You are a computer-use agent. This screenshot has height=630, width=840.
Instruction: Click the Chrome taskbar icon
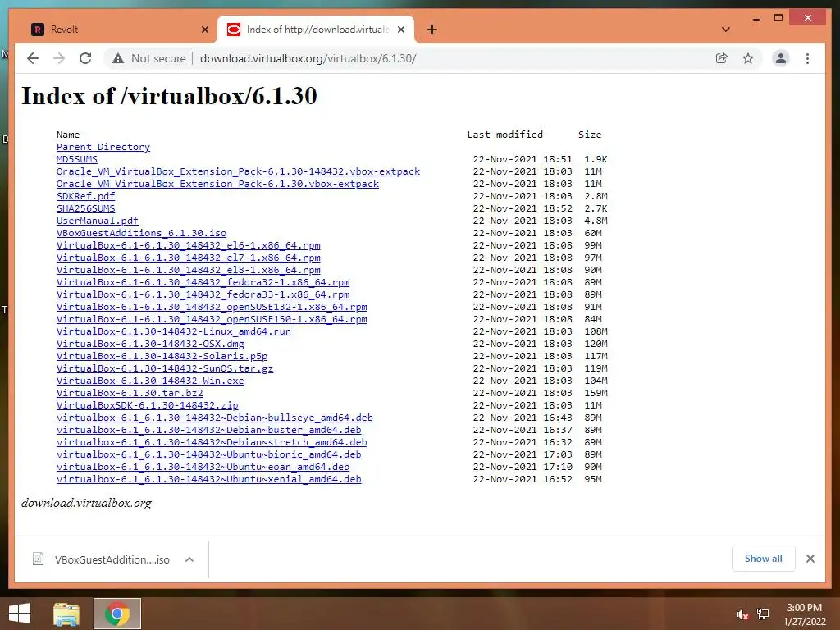[116, 614]
